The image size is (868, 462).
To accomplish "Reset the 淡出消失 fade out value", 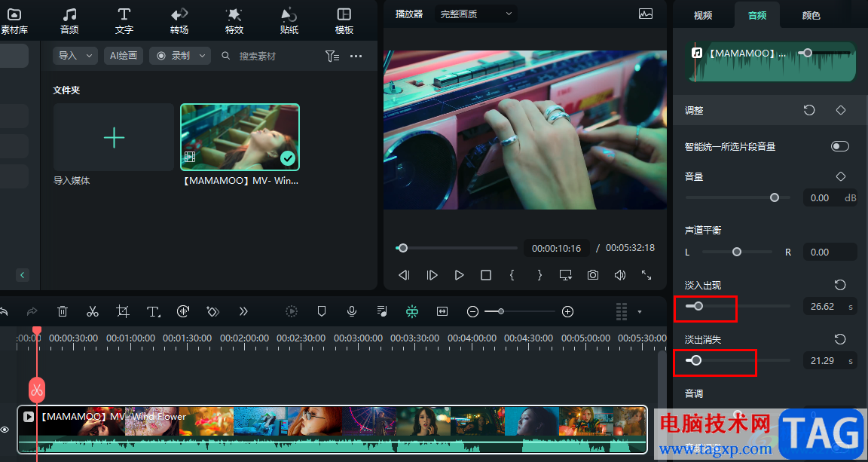I will click(x=840, y=339).
